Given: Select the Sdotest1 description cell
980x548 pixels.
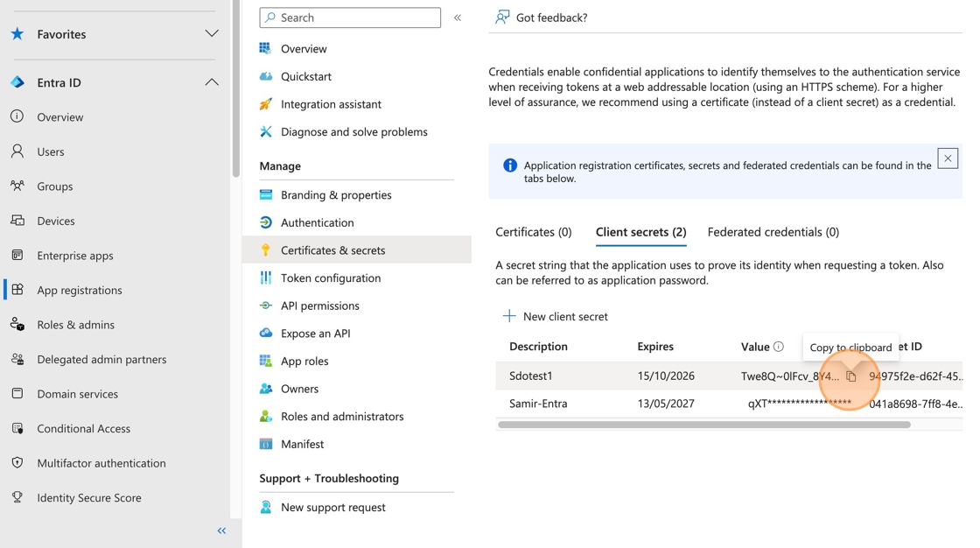Looking at the screenshot, I should (530, 376).
